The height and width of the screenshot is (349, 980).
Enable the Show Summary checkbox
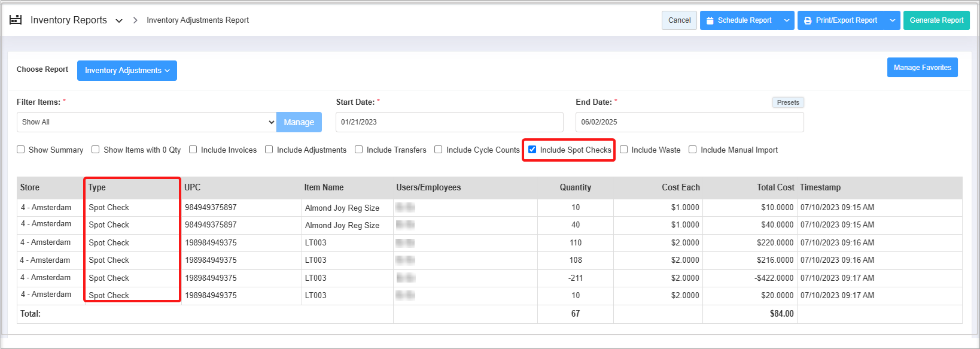(x=21, y=150)
